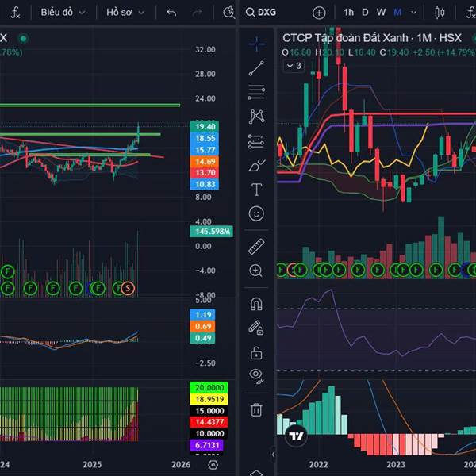The image size is (476, 476).
Task: Click the S split event marker
Action: (128, 288)
